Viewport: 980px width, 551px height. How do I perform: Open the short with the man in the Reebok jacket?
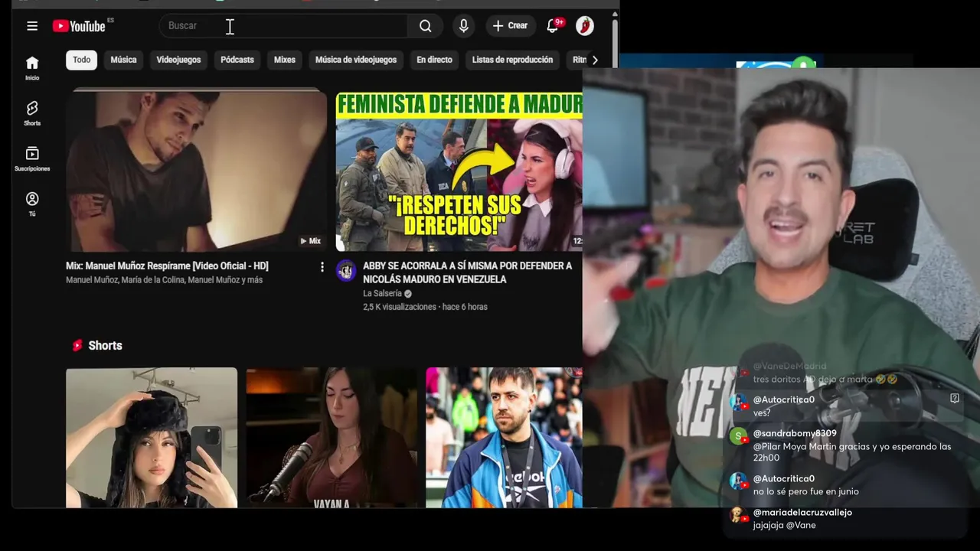click(504, 438)
